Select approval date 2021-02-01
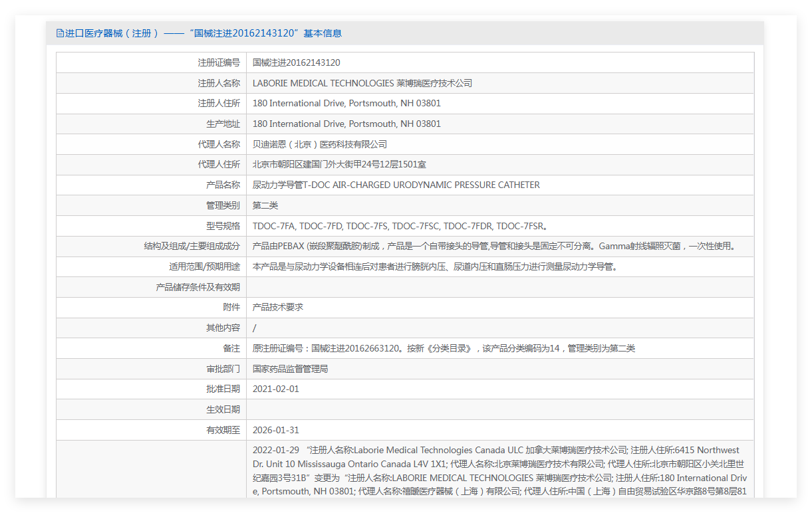This screenshot has height=513, width=812. click(x=276, y=389)
